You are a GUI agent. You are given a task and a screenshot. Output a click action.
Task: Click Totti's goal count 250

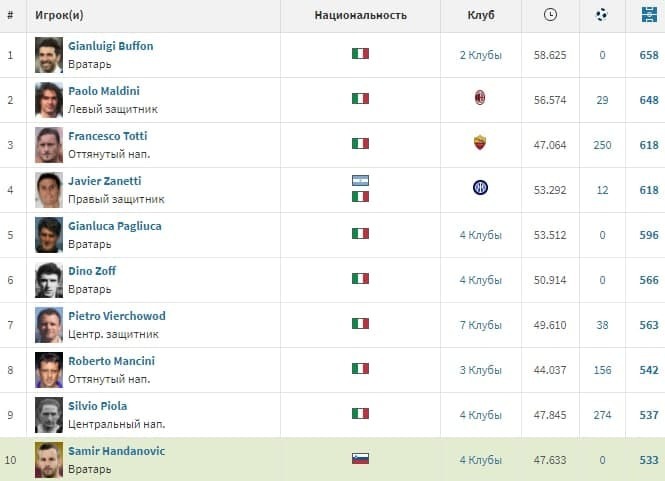tap(602, 144)
